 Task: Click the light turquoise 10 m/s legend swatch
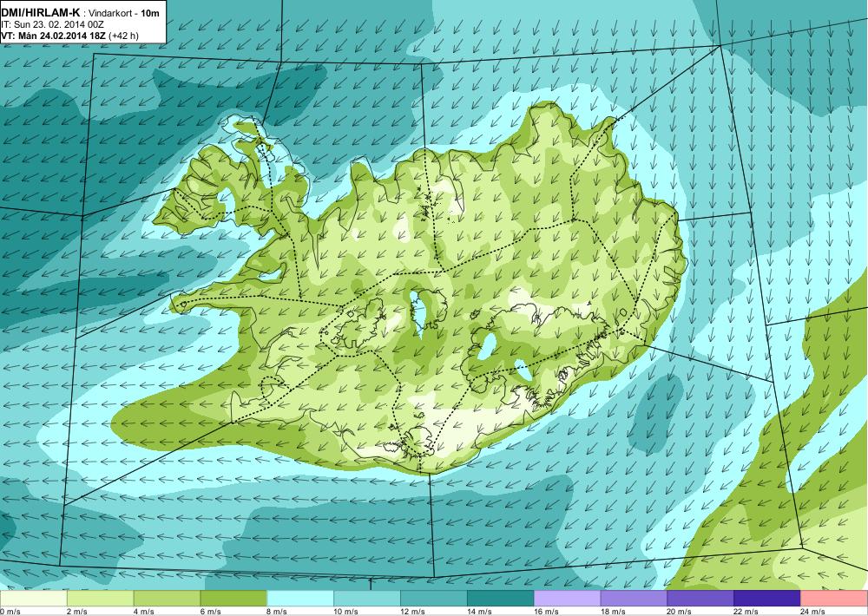(367, 599)
